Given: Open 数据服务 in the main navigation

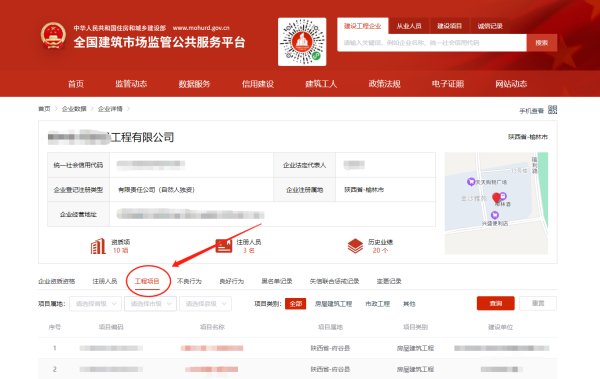Looking at the screenshot, I should [194, 84].
